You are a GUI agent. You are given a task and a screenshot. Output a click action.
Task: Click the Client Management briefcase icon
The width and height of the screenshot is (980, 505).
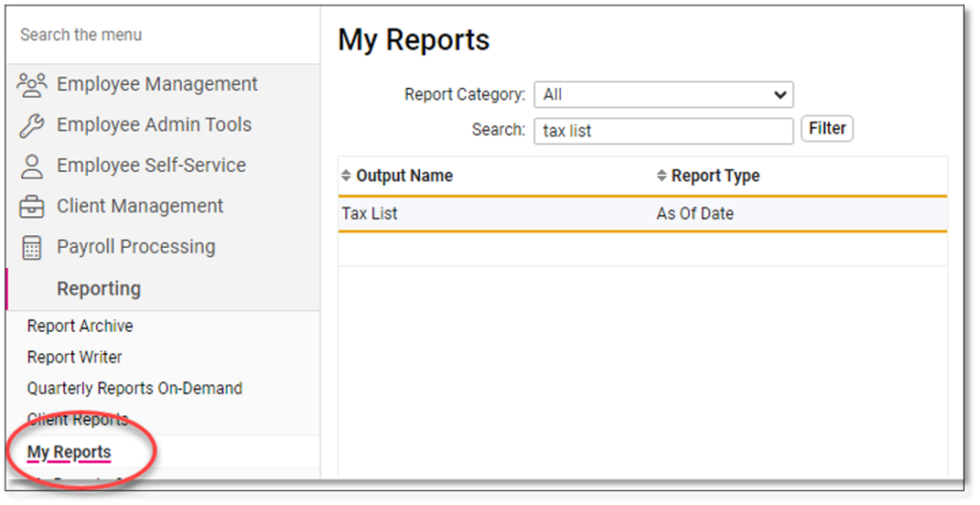pyautogui.click(x=32, y=207)
